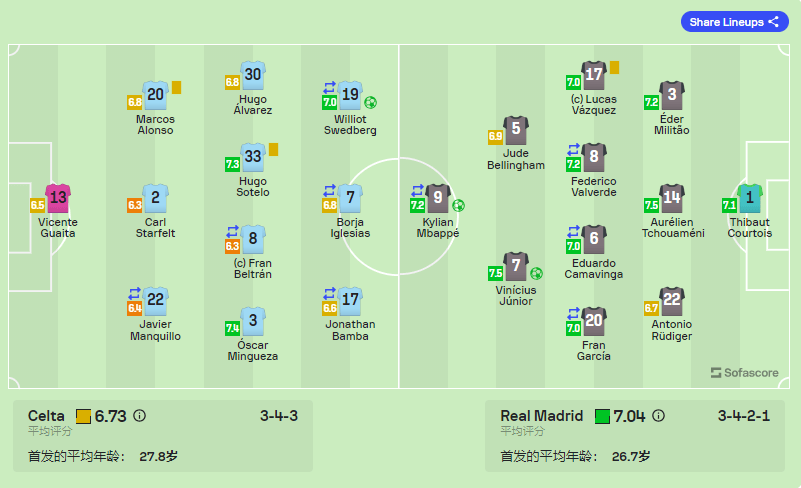Click the Sofascore logo watermark
801x488 pixels.
[x=744, y=373]
